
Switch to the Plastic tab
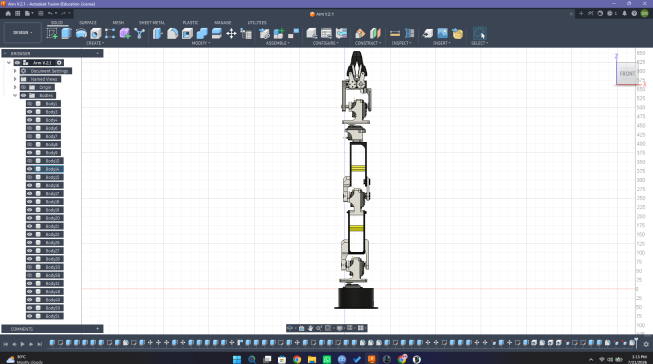190,22
